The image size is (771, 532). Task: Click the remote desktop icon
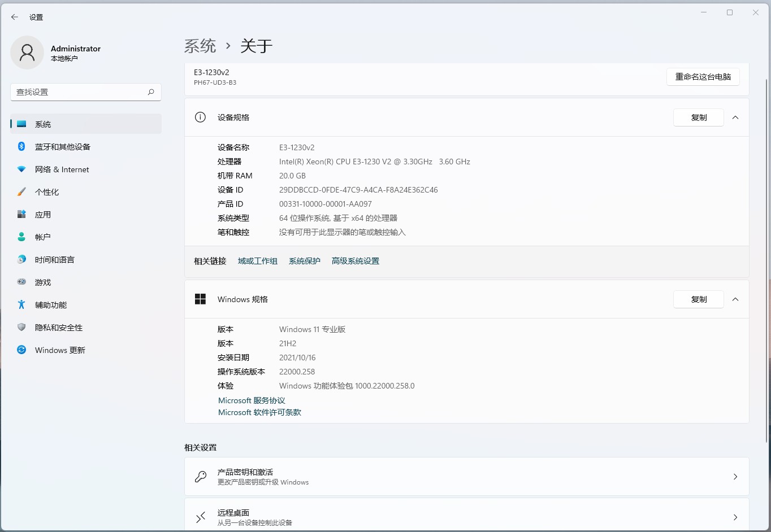[x=200, y=517]
